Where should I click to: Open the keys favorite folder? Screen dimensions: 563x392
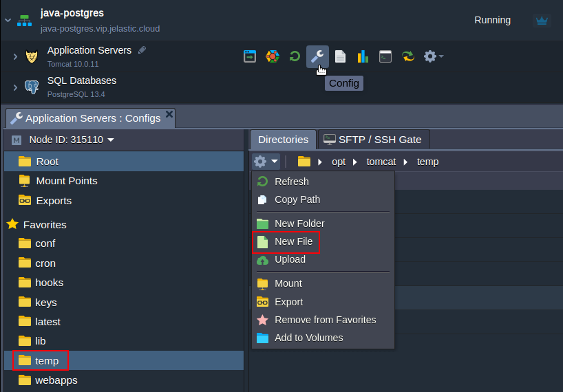pyautogui.click(x=124, y=303)
